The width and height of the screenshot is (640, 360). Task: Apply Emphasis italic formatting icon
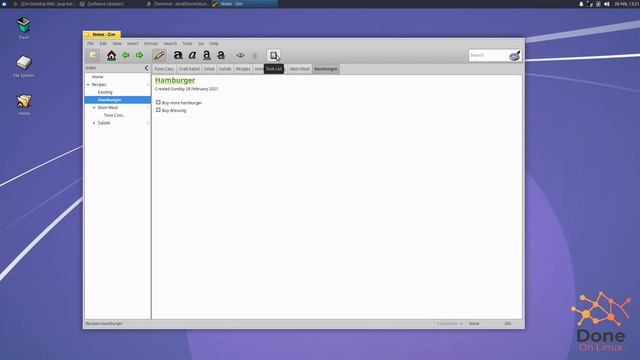click(192, 55)
